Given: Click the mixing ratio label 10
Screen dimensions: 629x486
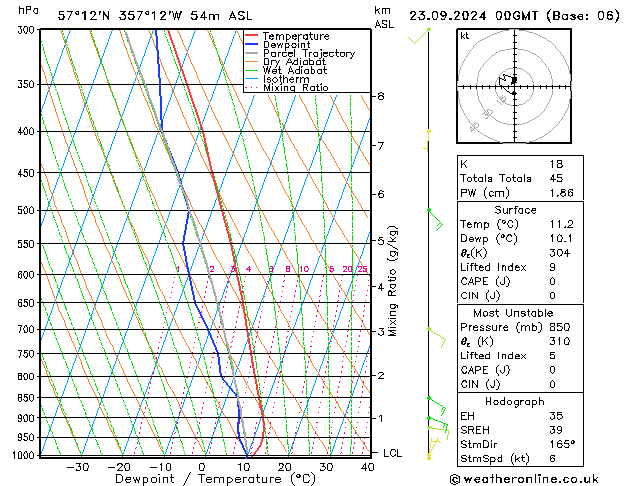Looking at the screenshot, I should tap(304, 269).
